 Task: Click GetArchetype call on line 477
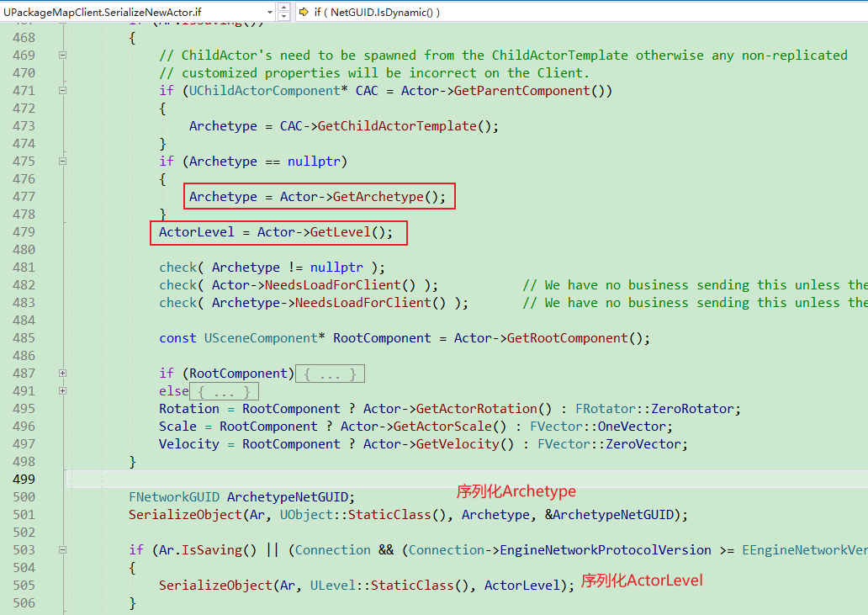pyautogui.click(x=378, y=197)
